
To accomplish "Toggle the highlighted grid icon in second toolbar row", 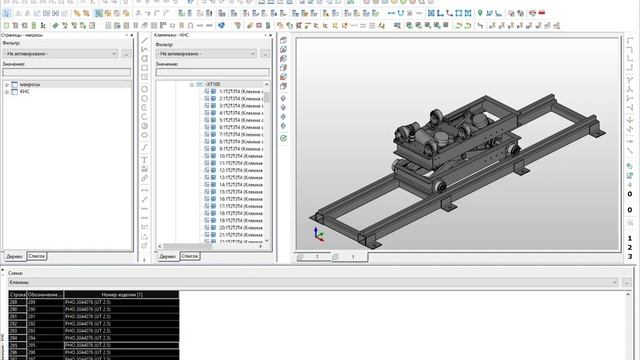I will pos(98,13).
